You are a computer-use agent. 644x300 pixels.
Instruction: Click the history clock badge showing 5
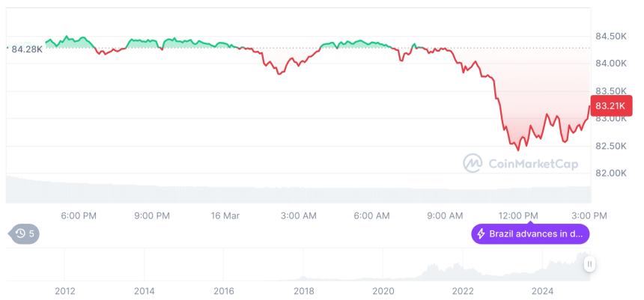click(25, 233)
